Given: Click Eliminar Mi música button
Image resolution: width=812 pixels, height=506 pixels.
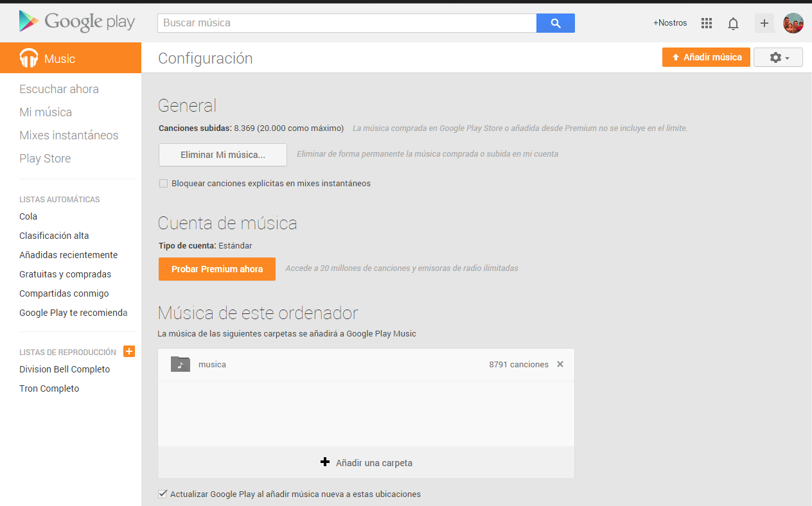Looking at the screenshot, I should (x=222, y=155).
